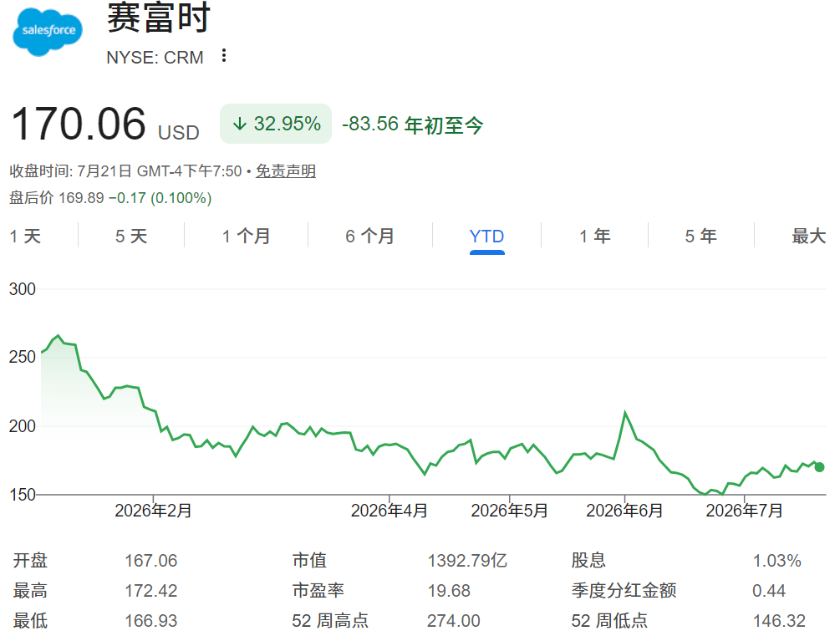Click the 市盈率 label
The height and width of the screenshot is (636, 840).
tap(318, 591)
